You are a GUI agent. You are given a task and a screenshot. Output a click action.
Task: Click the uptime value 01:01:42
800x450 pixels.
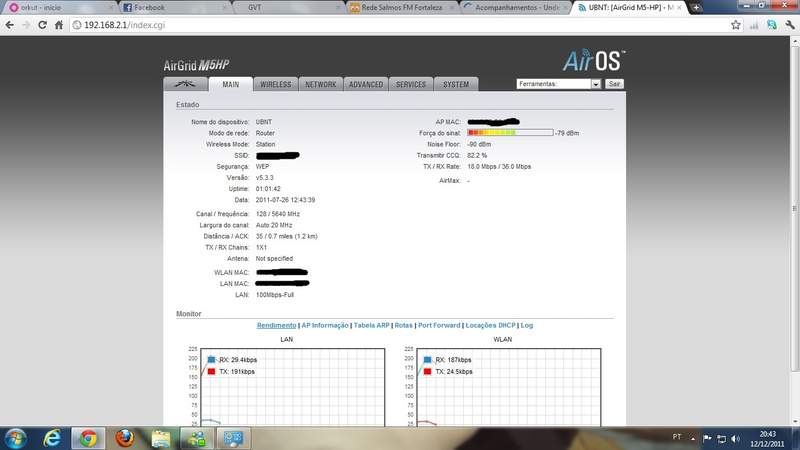coord(268,189)
